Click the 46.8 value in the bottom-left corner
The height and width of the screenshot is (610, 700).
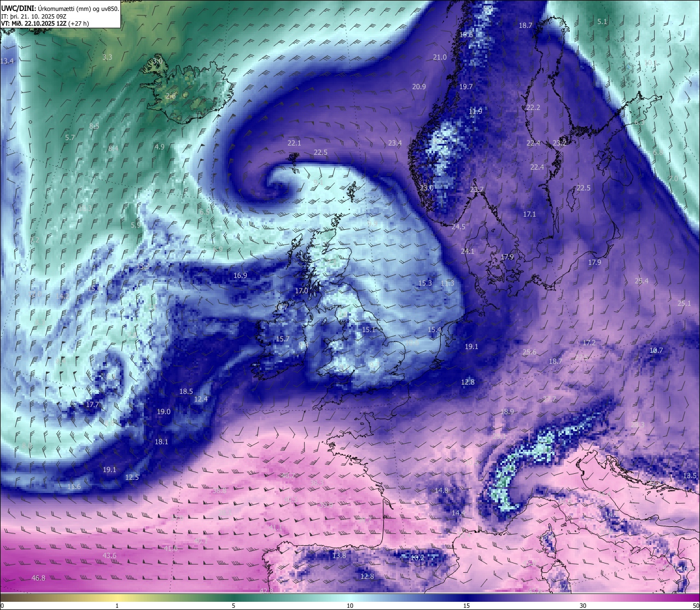(x=38, y=578)
